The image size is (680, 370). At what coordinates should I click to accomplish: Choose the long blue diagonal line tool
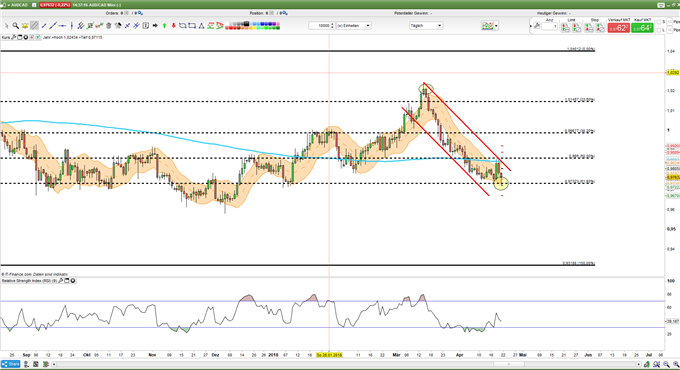click(x=53, y=26)
